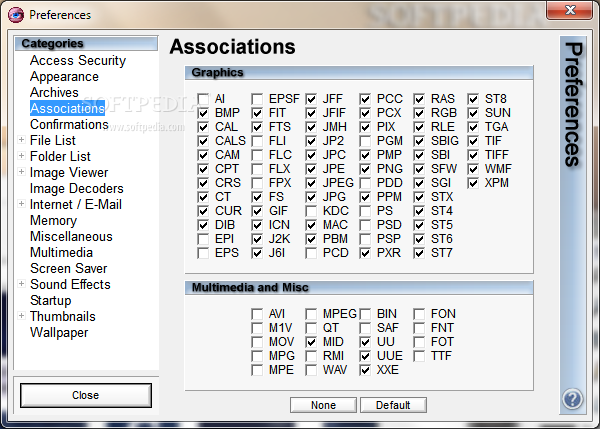This screenshot has height=429, width=600.
Task: Check the WAV association box
Action: (x=311, y=370)
